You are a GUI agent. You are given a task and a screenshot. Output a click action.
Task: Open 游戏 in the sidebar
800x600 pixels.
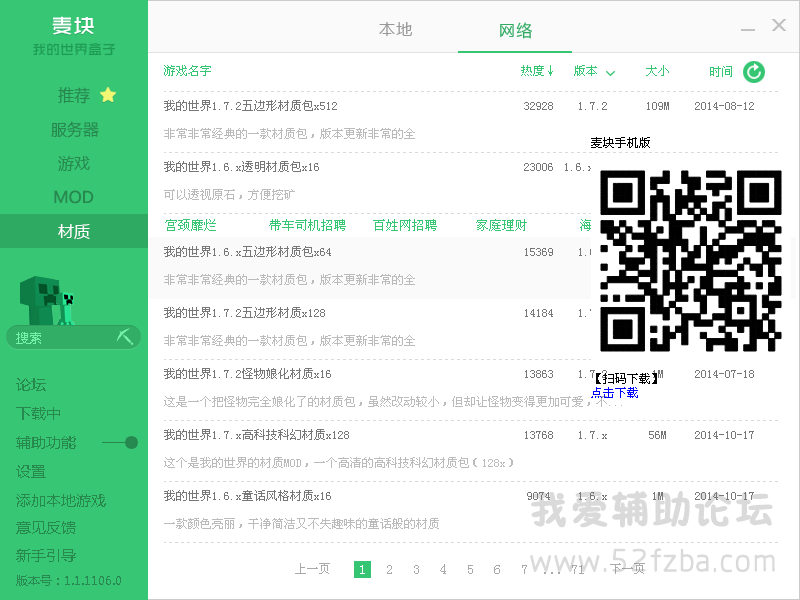74,163
